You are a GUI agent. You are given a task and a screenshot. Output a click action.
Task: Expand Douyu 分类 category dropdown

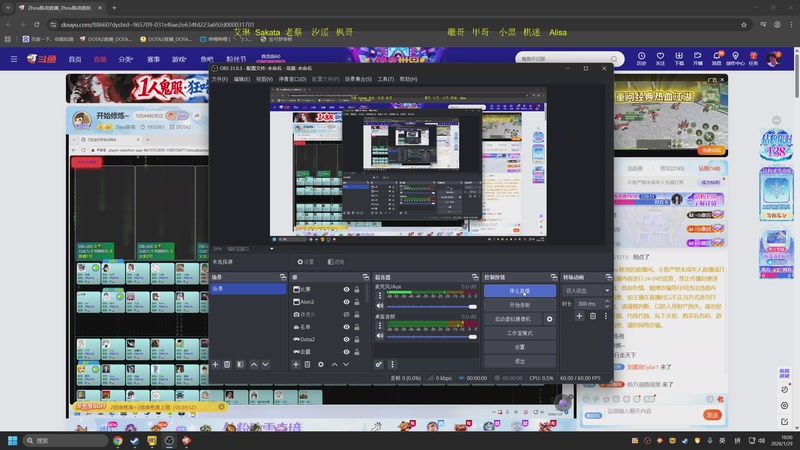coord(126,59)
